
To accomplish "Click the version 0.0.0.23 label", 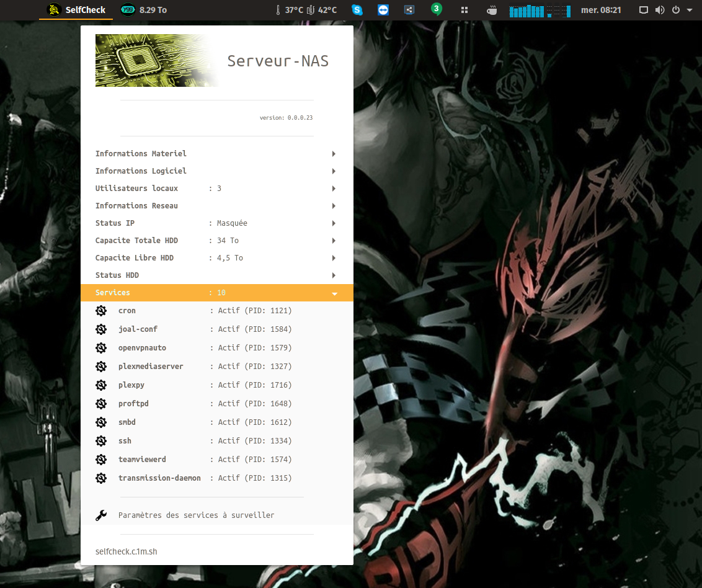I will point(286,118).
